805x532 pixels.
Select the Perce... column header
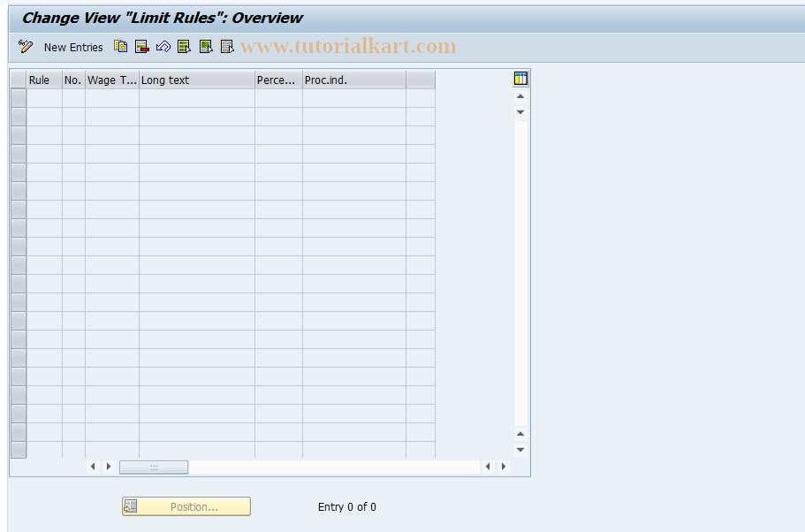278,80
